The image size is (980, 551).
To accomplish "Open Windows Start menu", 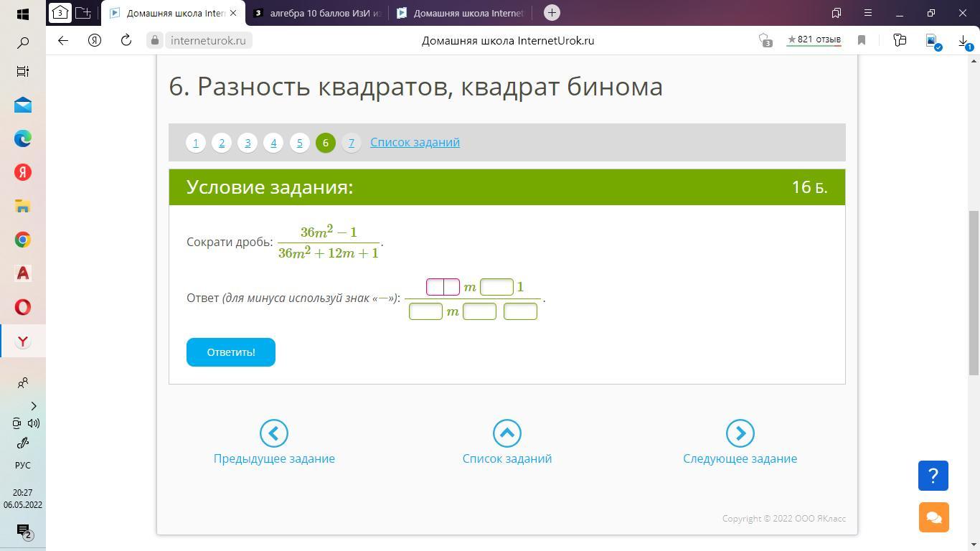I will click(x=22, y=14).
